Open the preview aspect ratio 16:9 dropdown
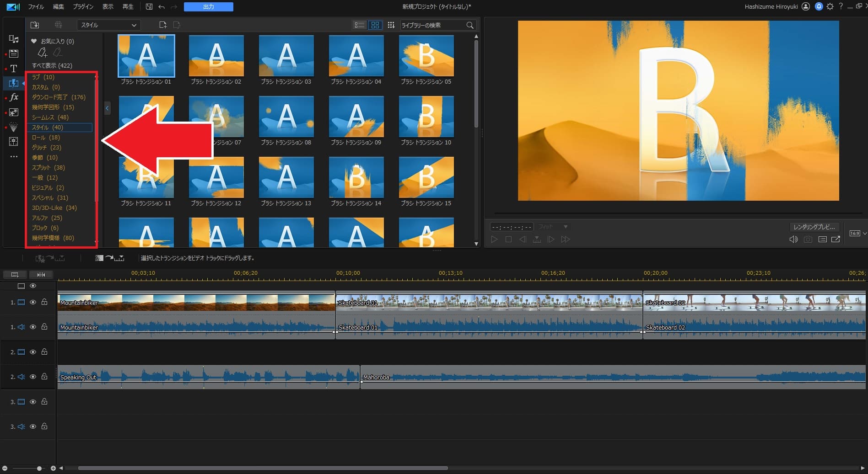The image size is (868, 474). (x=858, y=234)
